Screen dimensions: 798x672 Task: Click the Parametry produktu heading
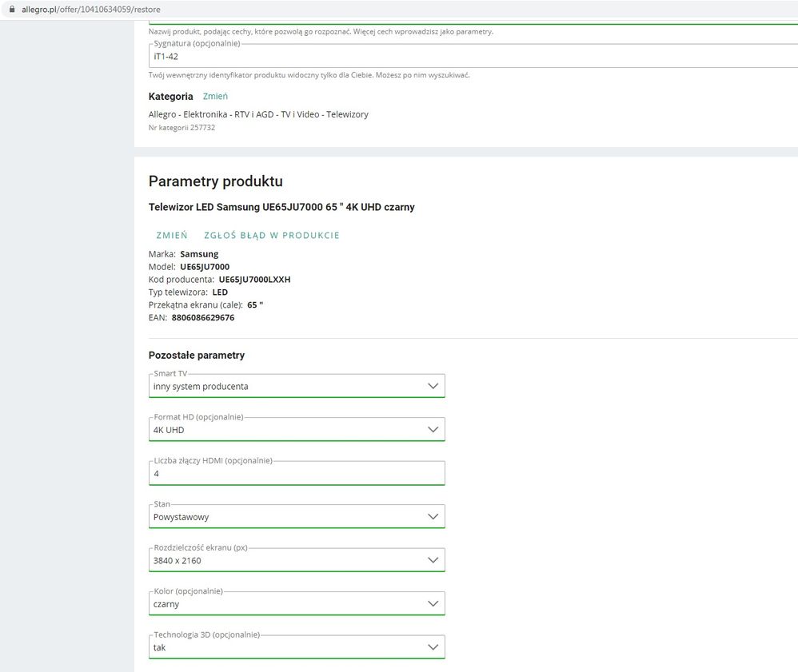[216, 181]
